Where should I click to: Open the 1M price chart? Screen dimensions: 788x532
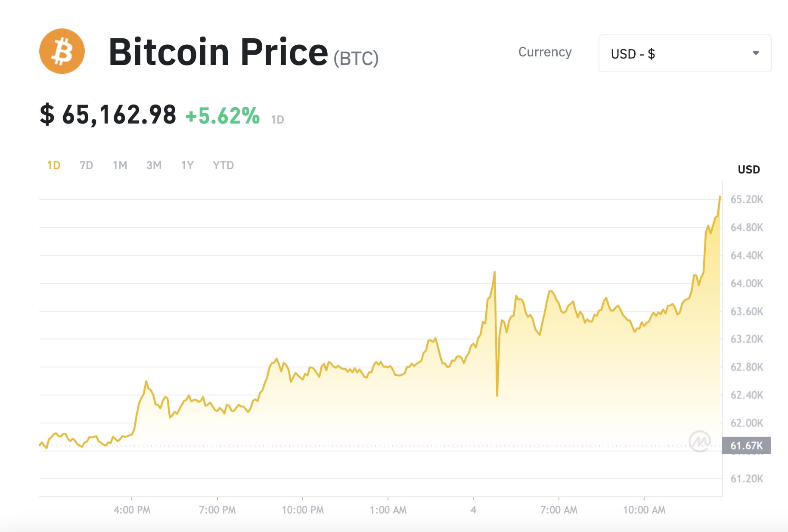(120, 165)
